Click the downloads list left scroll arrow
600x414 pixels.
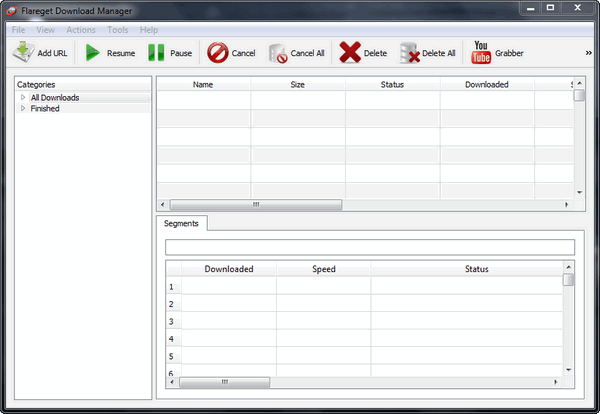[162, 205]
